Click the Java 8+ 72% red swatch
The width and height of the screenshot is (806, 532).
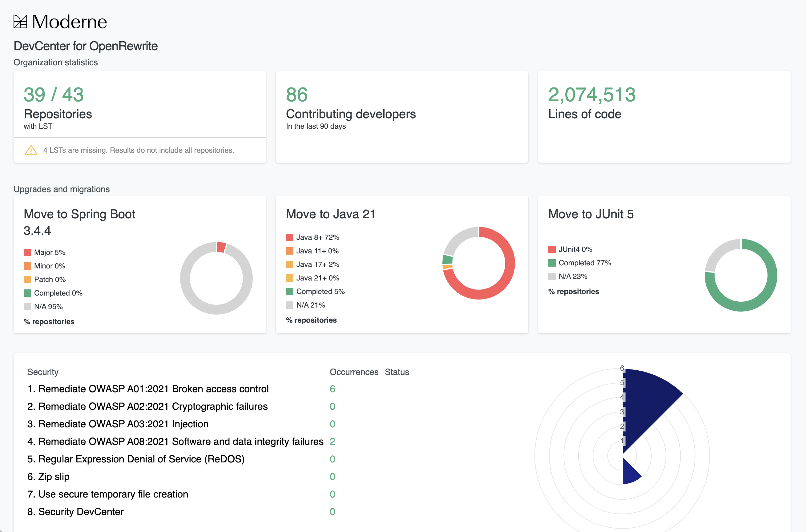[x=290, y=237]
